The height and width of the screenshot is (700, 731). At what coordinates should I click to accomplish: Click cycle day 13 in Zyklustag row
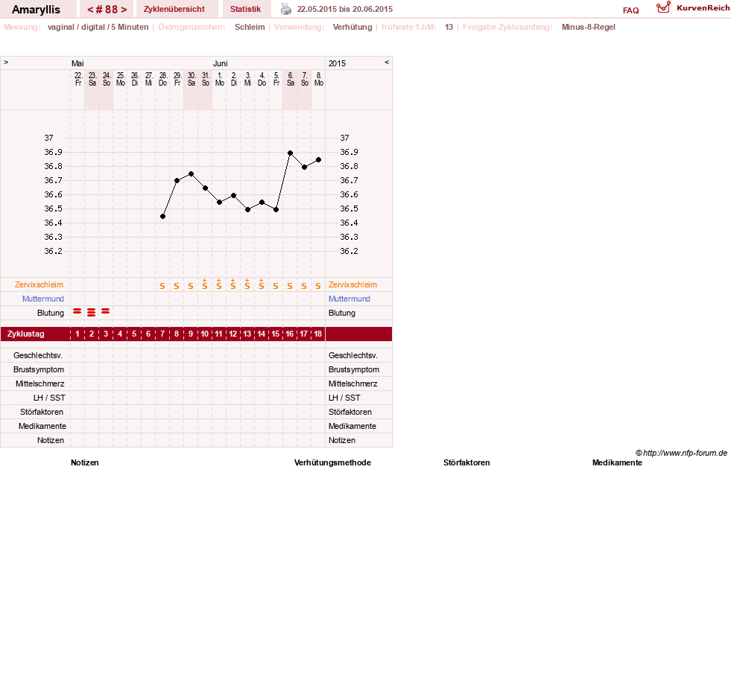tap(247, 334)
